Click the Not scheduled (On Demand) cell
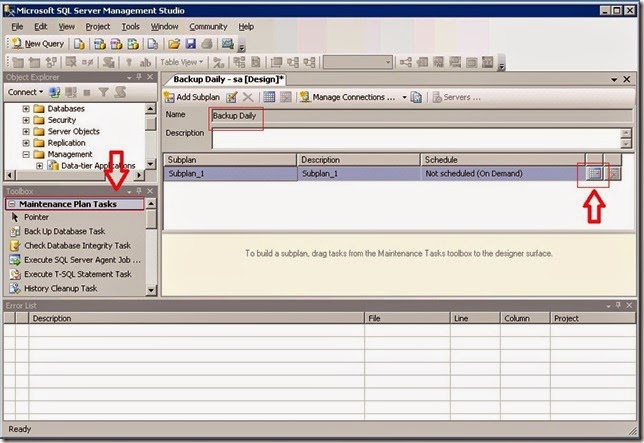 coord(503,174)
